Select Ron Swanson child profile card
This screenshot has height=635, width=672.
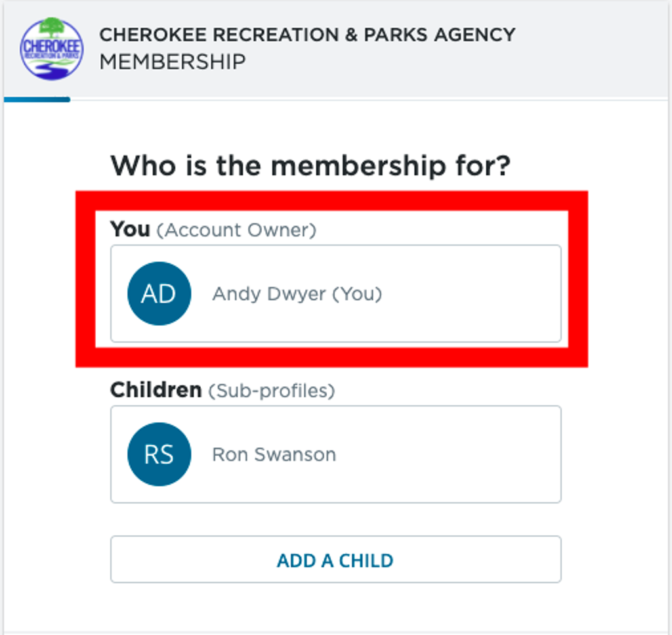pyautogui.click(x=335, y=454)
